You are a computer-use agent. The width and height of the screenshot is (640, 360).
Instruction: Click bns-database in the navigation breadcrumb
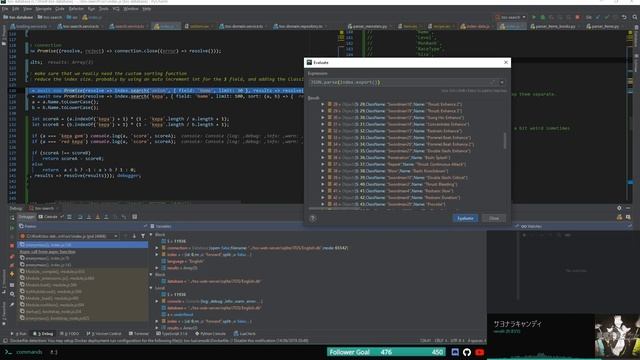pyautogui.click(x=18, y=17)
